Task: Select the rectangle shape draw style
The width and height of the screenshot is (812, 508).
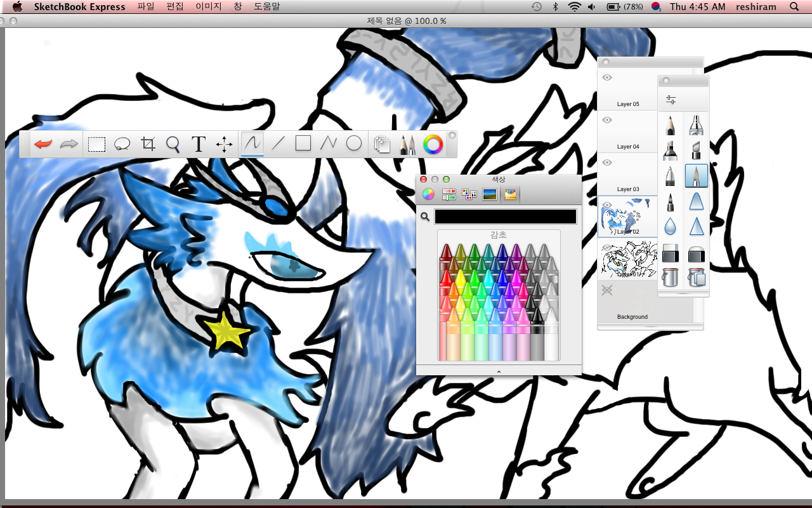Action: [303, 144]
